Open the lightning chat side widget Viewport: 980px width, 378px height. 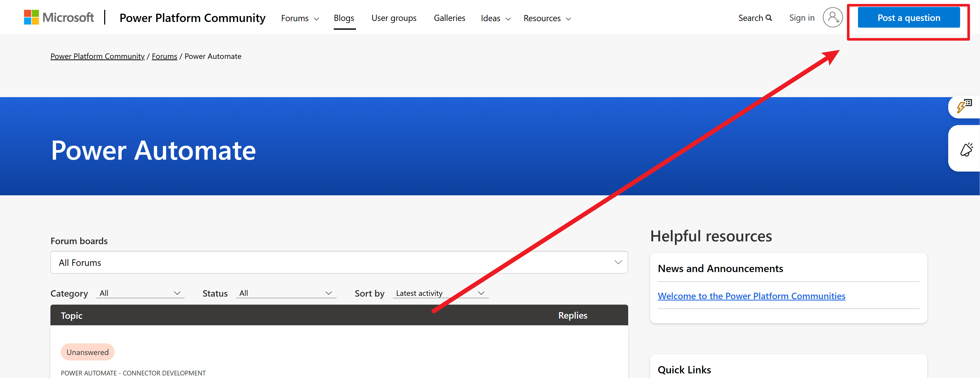click(964, 106)
